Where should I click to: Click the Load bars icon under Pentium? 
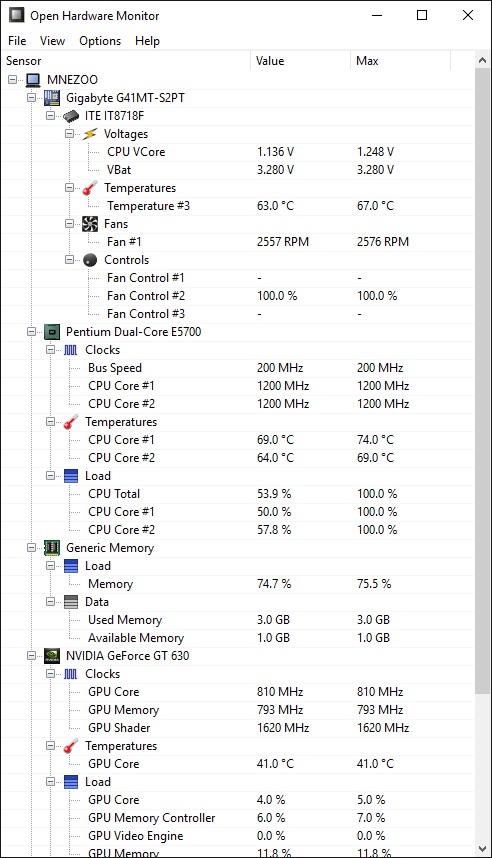coord(71,476)
